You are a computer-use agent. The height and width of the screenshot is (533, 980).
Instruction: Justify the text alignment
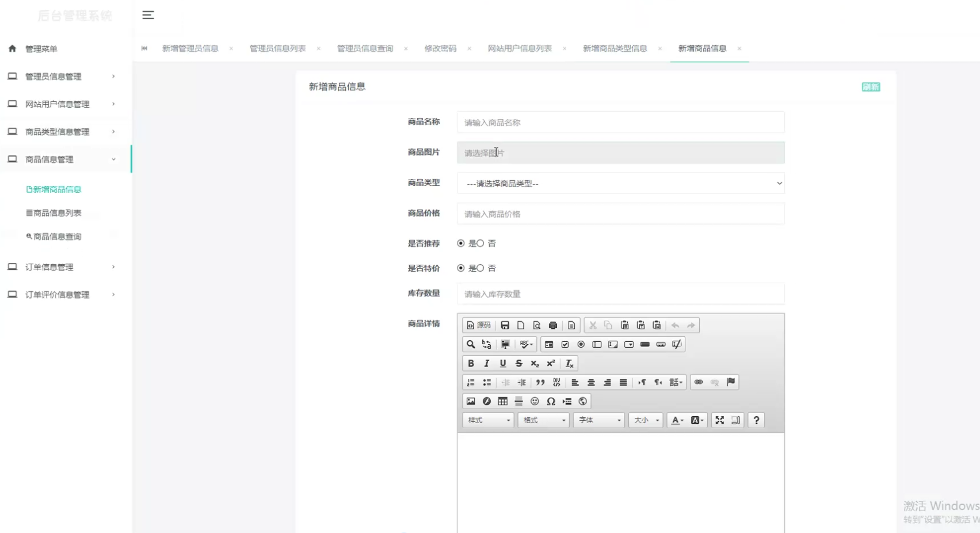623,382
